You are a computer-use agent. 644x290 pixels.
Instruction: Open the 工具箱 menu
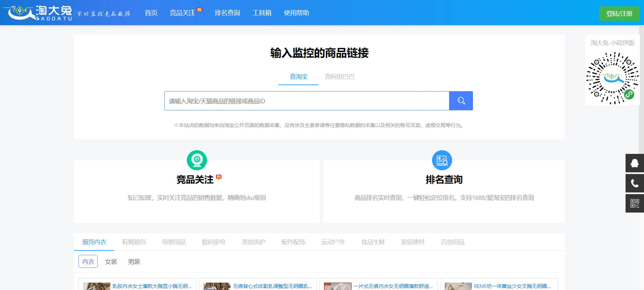point(262,13)
